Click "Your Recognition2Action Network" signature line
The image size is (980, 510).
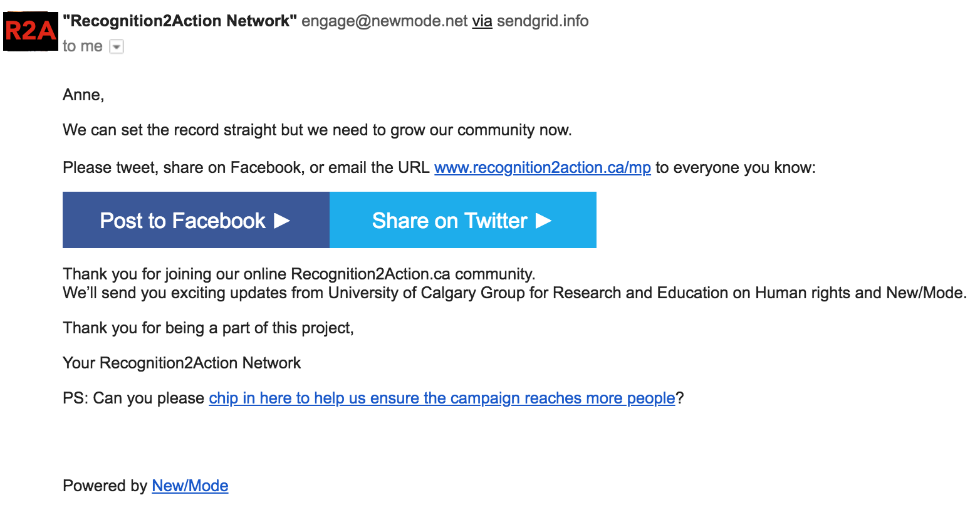coord(182,363)
